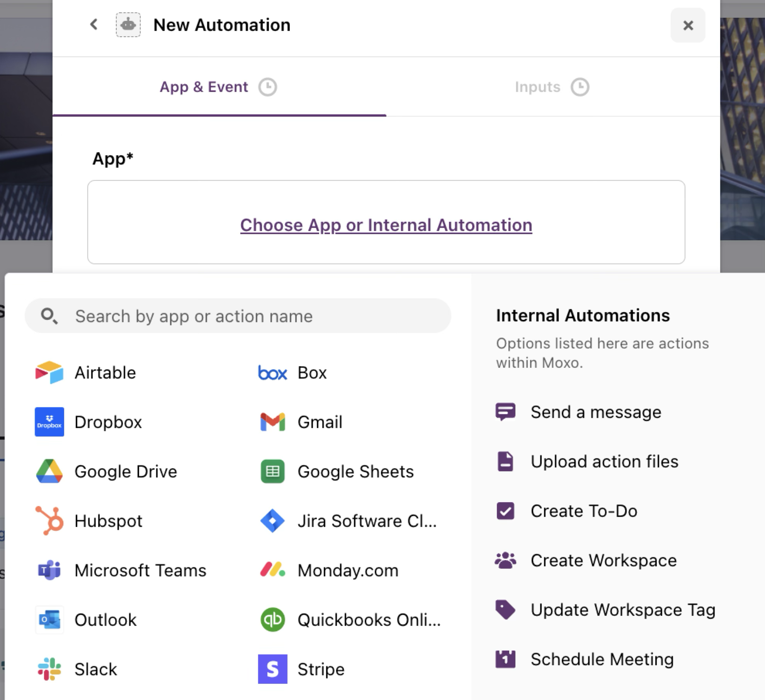This screenshot has height=700, width=765.
Task: Click the Update Workspace Tag icon
Action: (x=505, y=610)
